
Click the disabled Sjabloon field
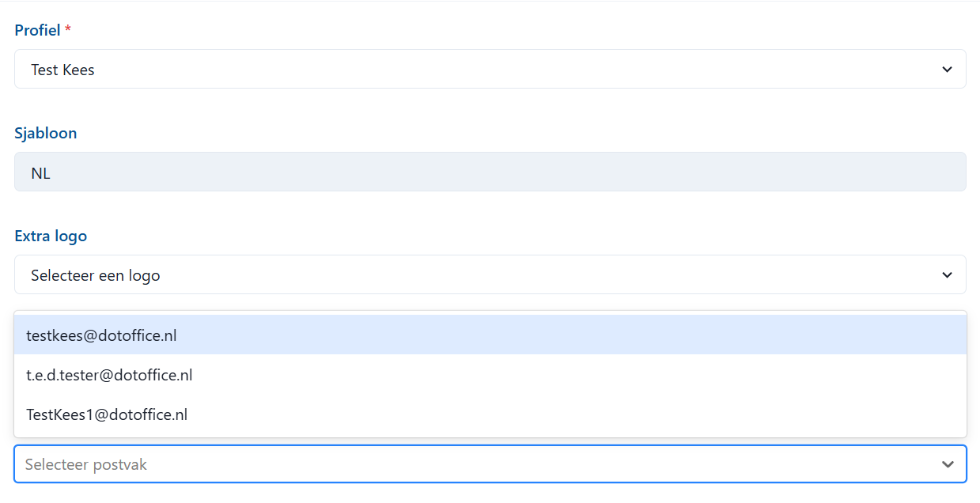click(x=490, y=172)
